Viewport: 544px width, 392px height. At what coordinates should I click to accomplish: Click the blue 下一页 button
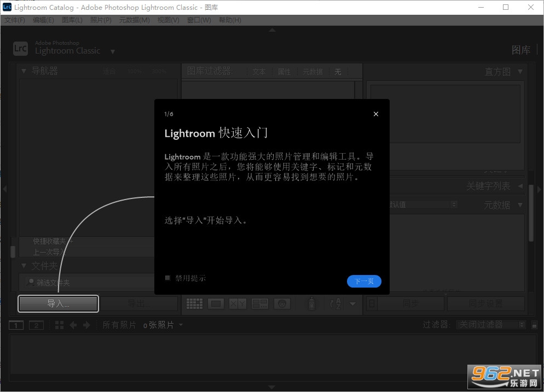coord(364,281)
